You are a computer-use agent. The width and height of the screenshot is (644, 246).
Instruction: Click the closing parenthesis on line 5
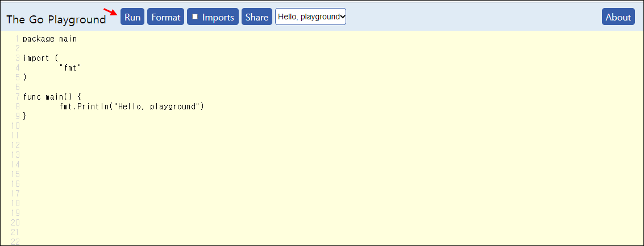24,77
